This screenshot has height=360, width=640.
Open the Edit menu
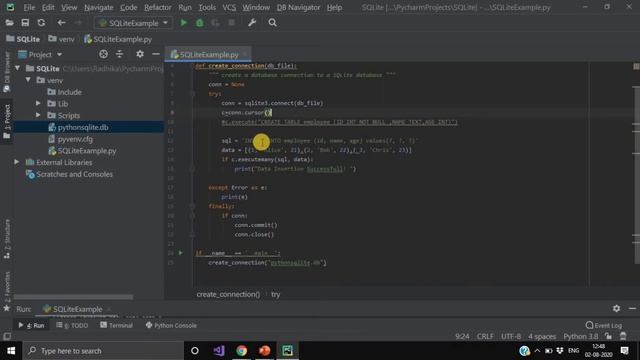pos(48,7)
